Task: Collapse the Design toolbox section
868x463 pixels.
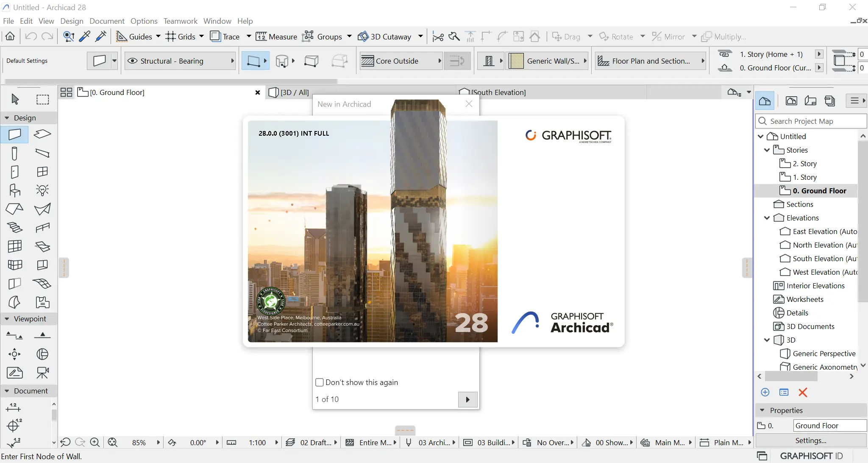Action: (x=7, y=118)
